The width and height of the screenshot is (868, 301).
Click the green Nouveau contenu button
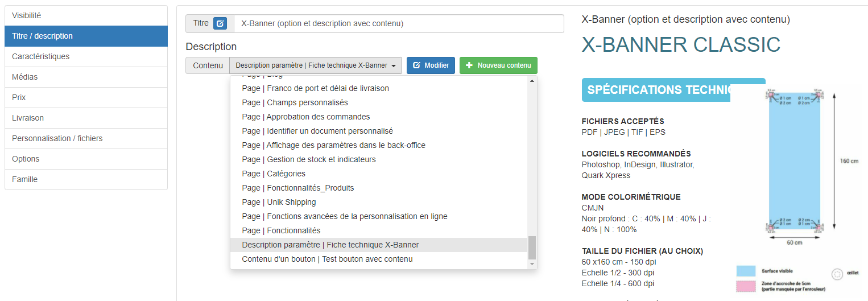[x=498, y=65]
